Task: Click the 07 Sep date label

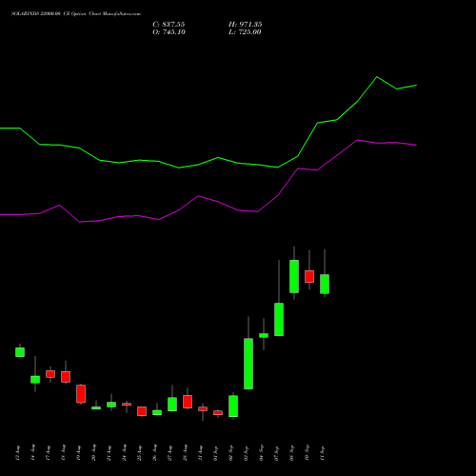Action: pyautogui.click(x=277, y=453)
